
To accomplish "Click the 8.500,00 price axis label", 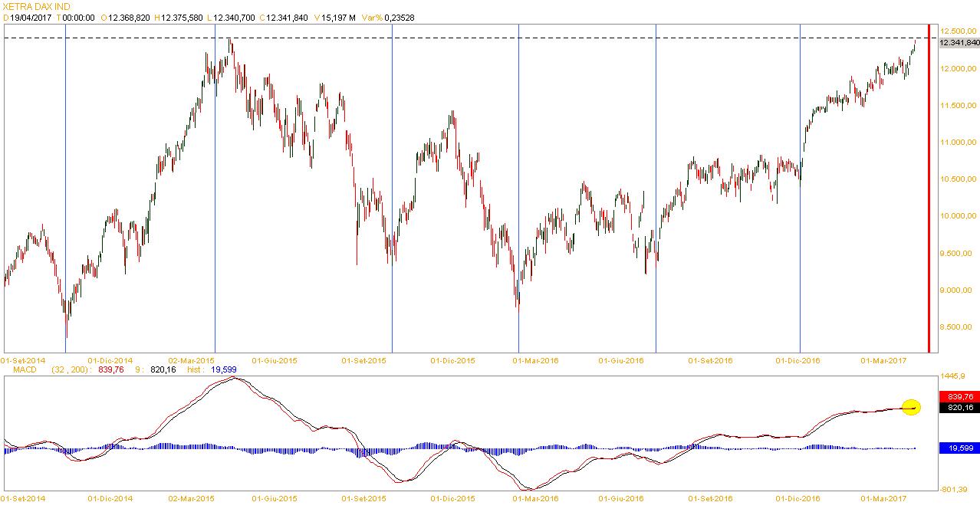I will [959, 327].
